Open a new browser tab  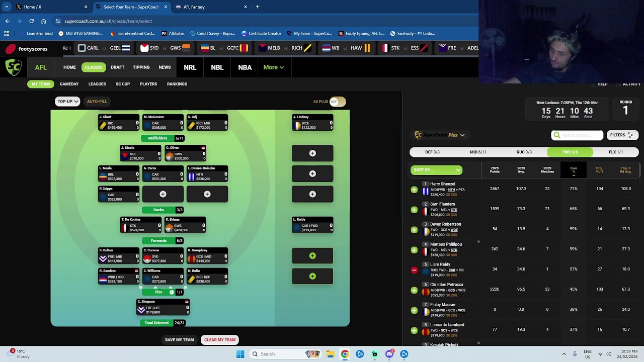tap(257, 7)
